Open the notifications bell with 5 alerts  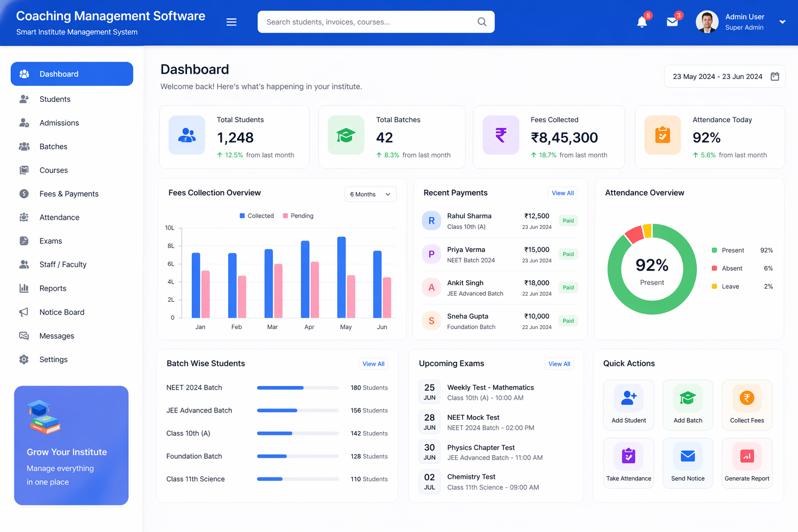pos(642,22)
